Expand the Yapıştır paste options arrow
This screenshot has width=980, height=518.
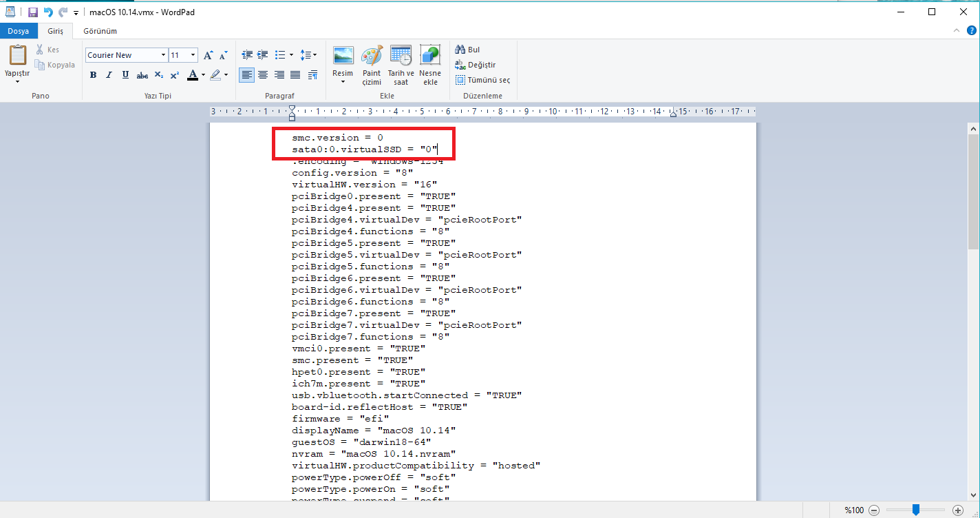point(17,82)
